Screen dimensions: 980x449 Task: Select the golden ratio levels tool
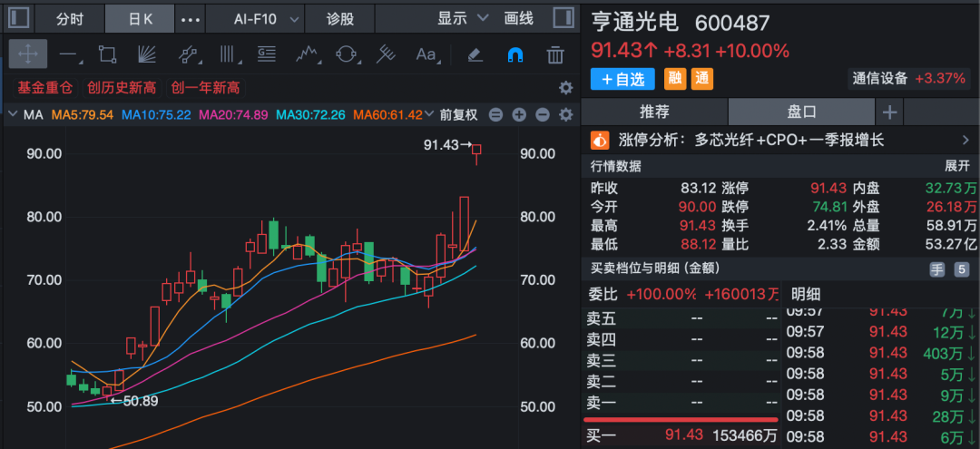click(x=268, y=55)
